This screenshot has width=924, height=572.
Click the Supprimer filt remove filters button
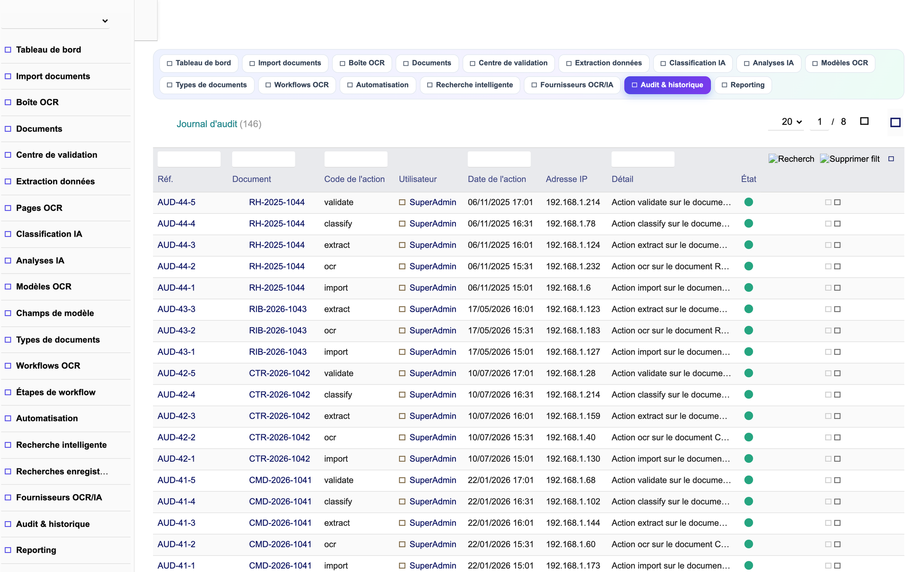tap(850, 159)
